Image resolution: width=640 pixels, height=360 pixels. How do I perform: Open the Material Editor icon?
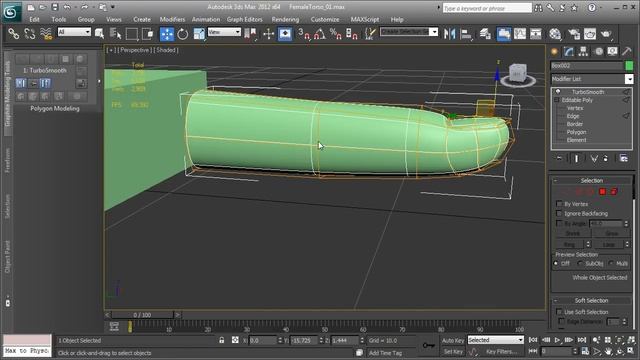tap(555, 34)
